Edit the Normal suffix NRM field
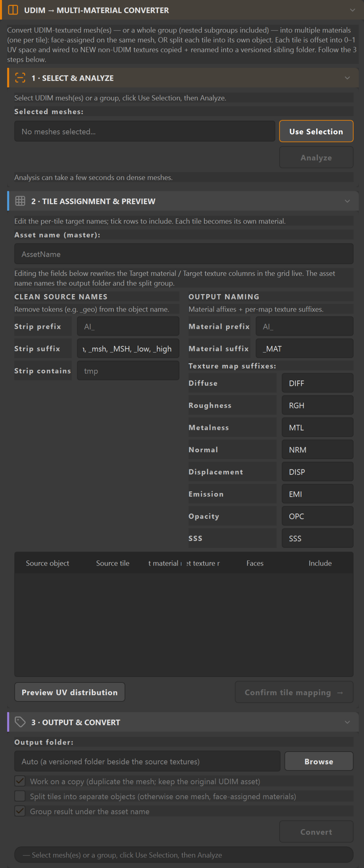 point(317,450)
